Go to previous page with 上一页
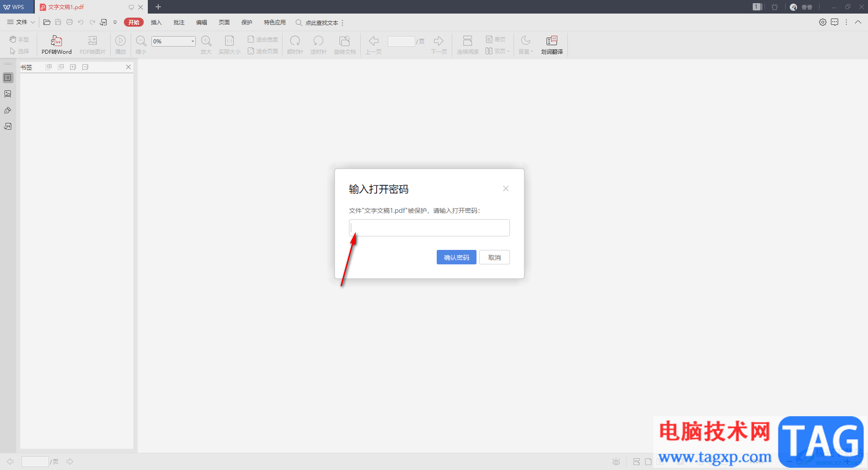868x470 pixels. tap(373, 45)
